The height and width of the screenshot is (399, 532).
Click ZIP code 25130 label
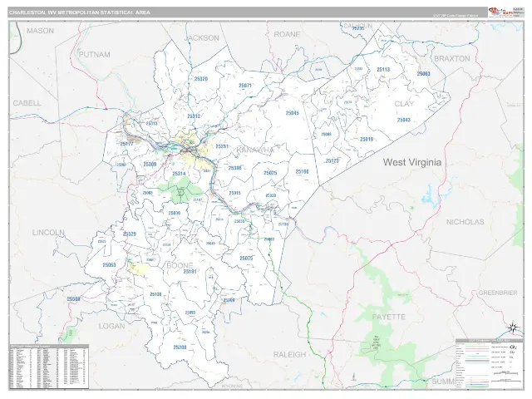click(155, 294)
